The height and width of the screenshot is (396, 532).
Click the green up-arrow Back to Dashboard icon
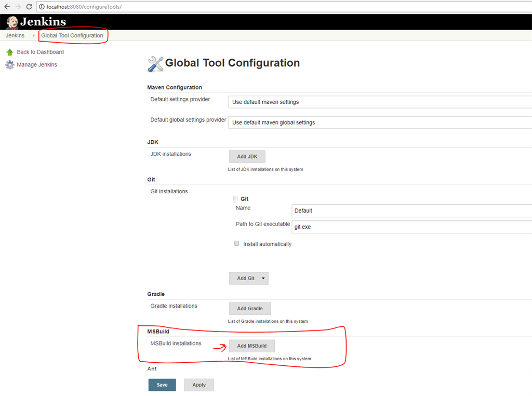9,52
